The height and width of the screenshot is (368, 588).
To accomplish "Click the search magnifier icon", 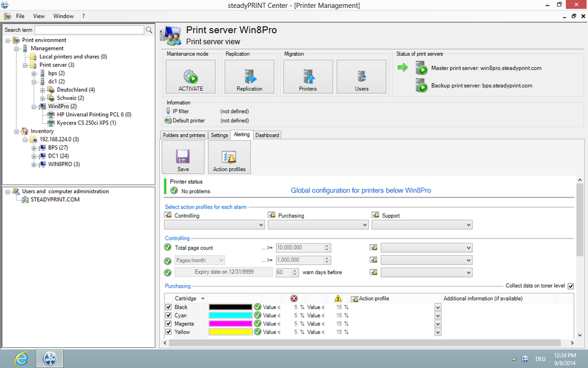I will tap(149, 29).
